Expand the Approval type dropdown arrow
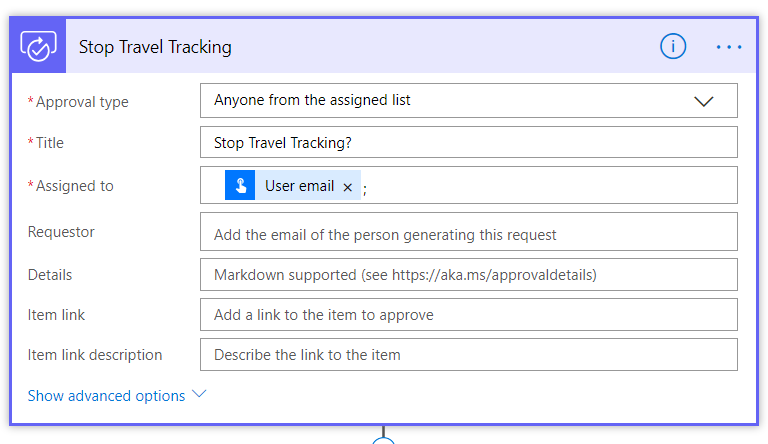 point(704,101)
